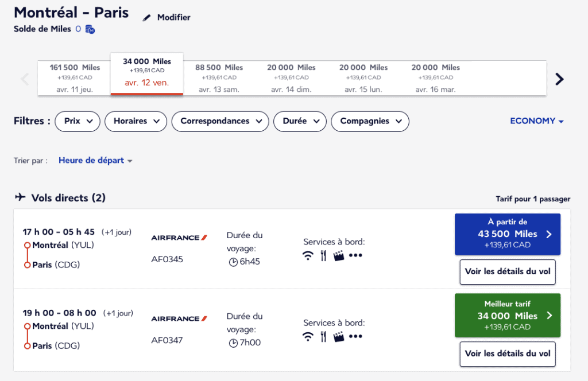Choose the 43 500 Miles fare option
The height and width of the screenshot is (381, 588).
tap(507, 234)
